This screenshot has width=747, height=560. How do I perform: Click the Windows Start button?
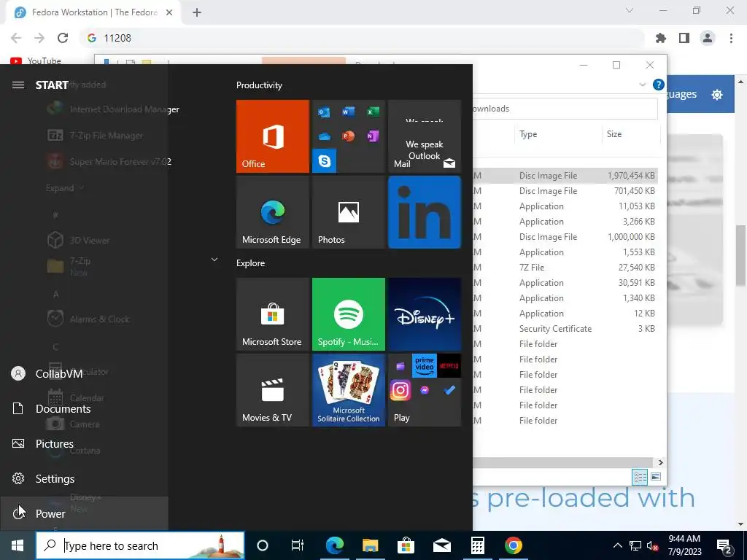pyautogui.click(x=18, y=545)
